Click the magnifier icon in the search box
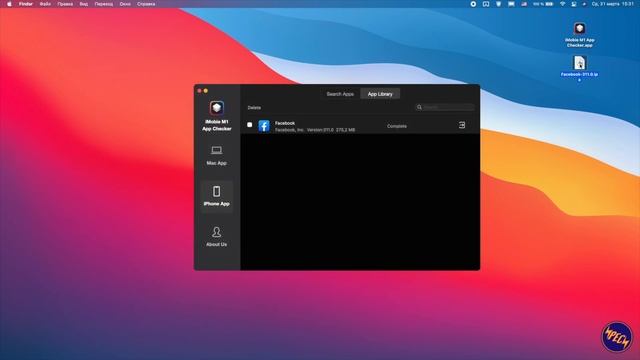This screenshot has height=360, width=640. tap(419, 107)
